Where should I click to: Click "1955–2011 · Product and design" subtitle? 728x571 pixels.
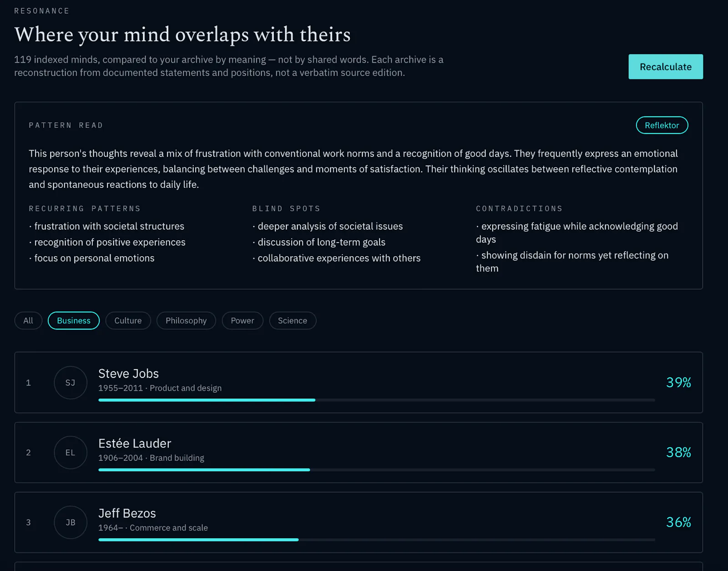coord(160,388)
